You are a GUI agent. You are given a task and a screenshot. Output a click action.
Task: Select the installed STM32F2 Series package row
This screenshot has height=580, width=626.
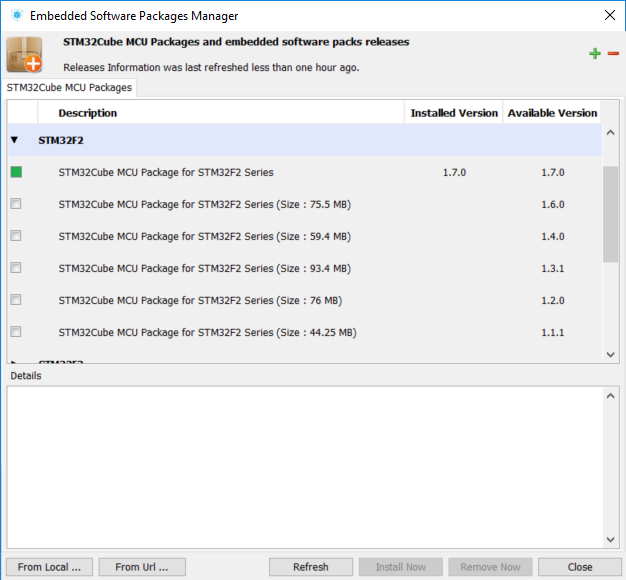[x=305, y=172]
